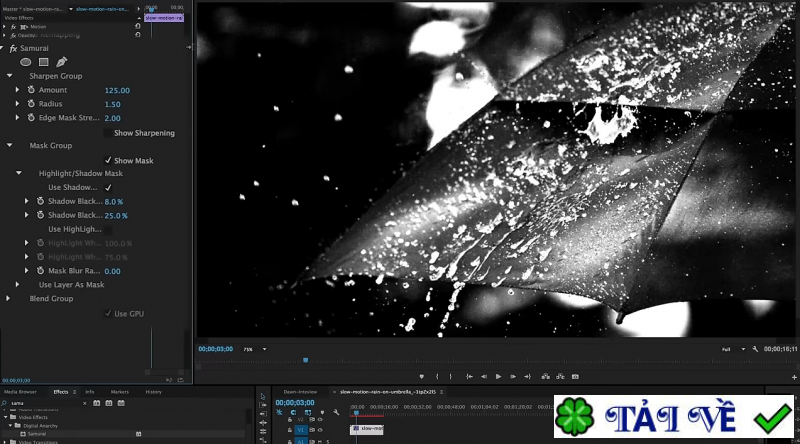
Task: Click the Mask Blur Radius stopwatch icon
Action: click(39, 271)
